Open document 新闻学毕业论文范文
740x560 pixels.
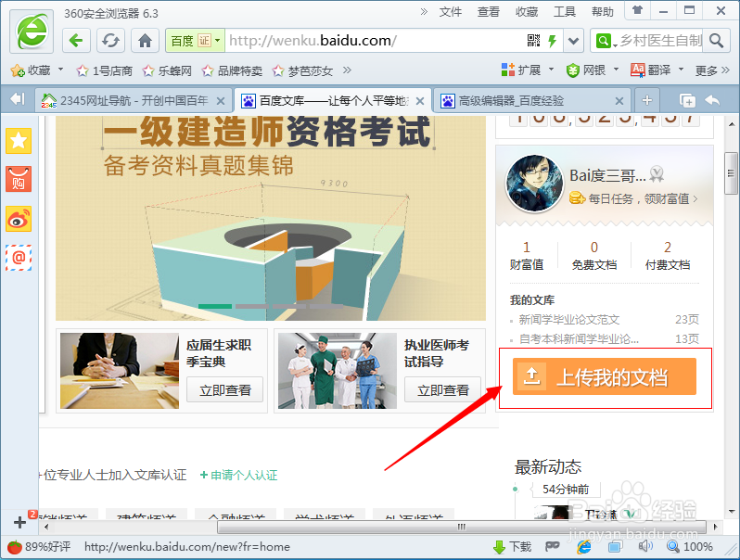click(569, 320)
